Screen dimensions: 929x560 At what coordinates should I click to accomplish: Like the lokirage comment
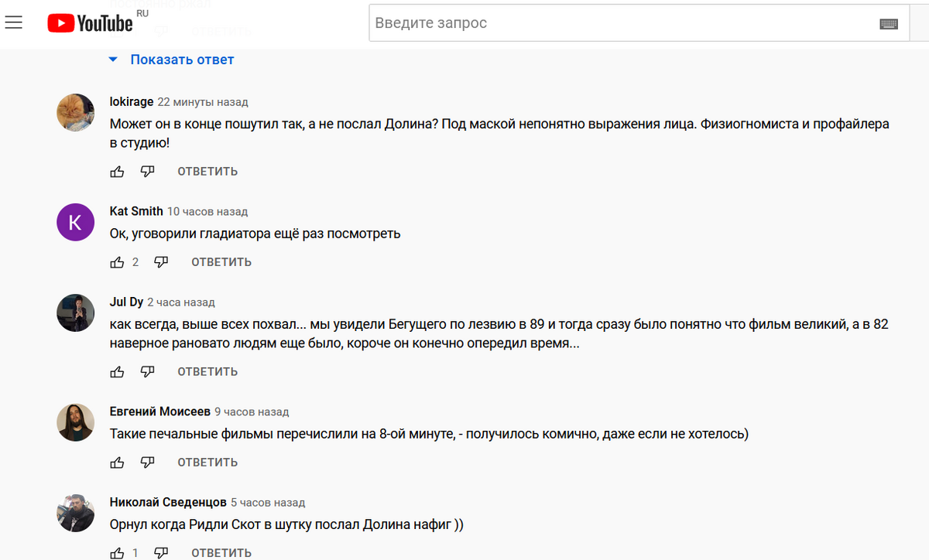click(x=117, y=172)
